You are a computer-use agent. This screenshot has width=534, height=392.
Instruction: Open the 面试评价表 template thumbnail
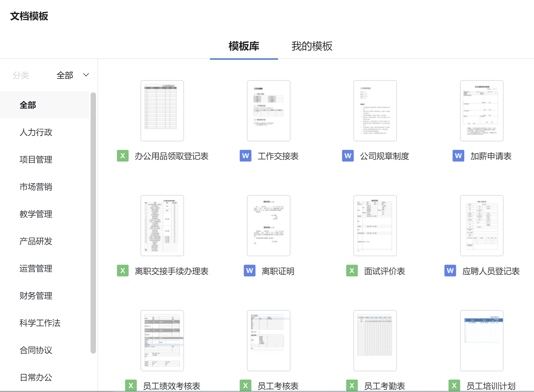tap(375, 226)
